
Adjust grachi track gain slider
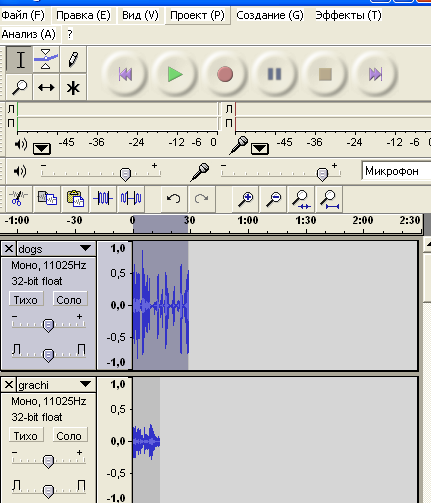coord(49,460)
